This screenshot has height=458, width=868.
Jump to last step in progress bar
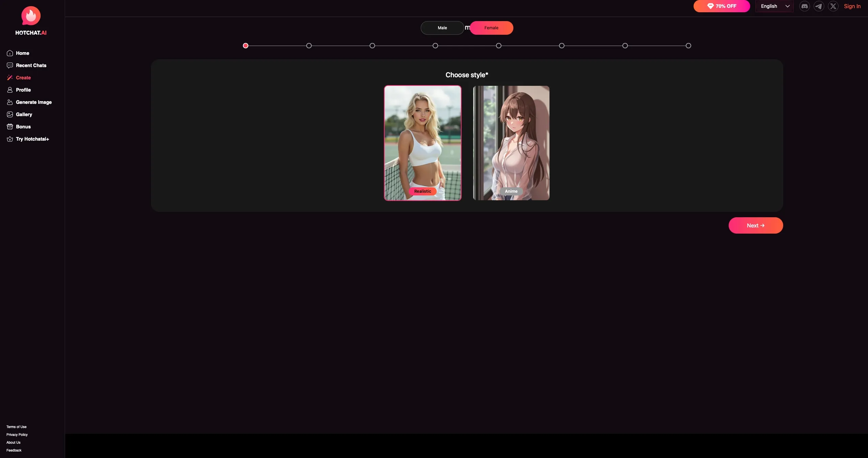click(x=688, y=46)
